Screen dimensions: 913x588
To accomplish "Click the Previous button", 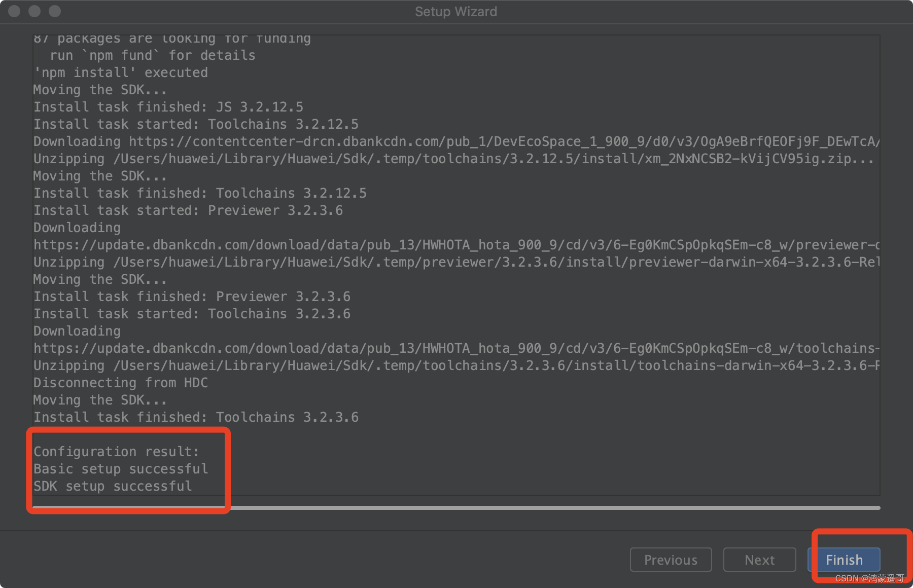I will 671,560.
